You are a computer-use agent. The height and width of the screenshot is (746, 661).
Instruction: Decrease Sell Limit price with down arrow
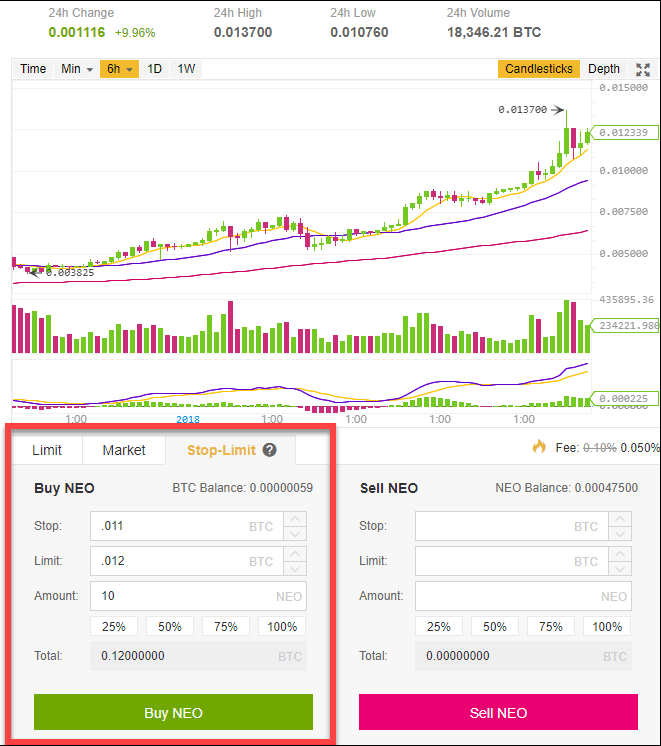click(620, 568)
